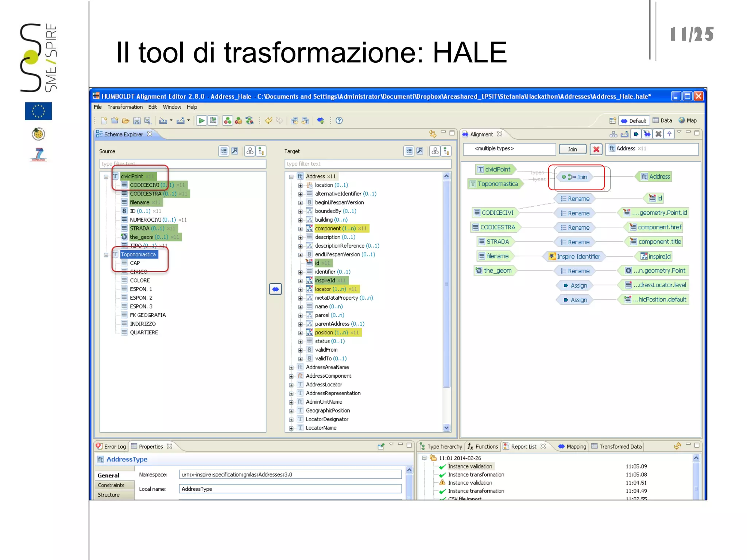Click the grey X delete-cell icon in Alignment toolbar
This screenshot has width=747, height=560.
[658, 134]
